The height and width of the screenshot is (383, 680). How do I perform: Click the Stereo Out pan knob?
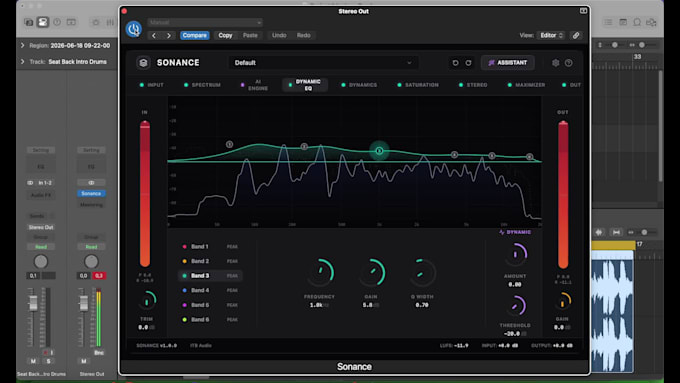[91, 262]
